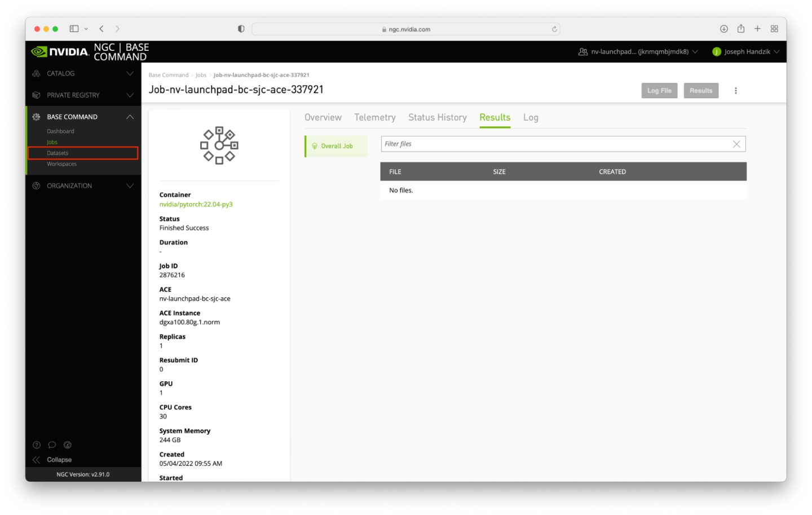This screenshot has height=515, width=812.
Task: Click the Safari share icon
Action: click(740, 29)
